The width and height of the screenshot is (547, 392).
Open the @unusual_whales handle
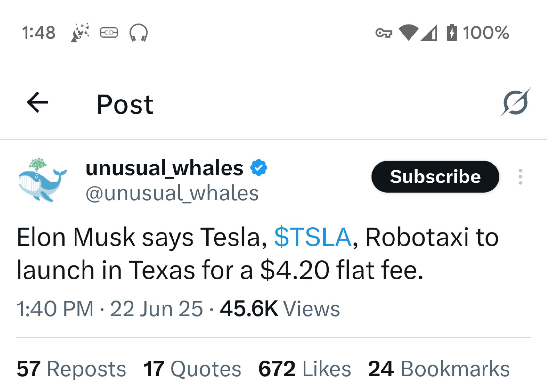point(172,193)
